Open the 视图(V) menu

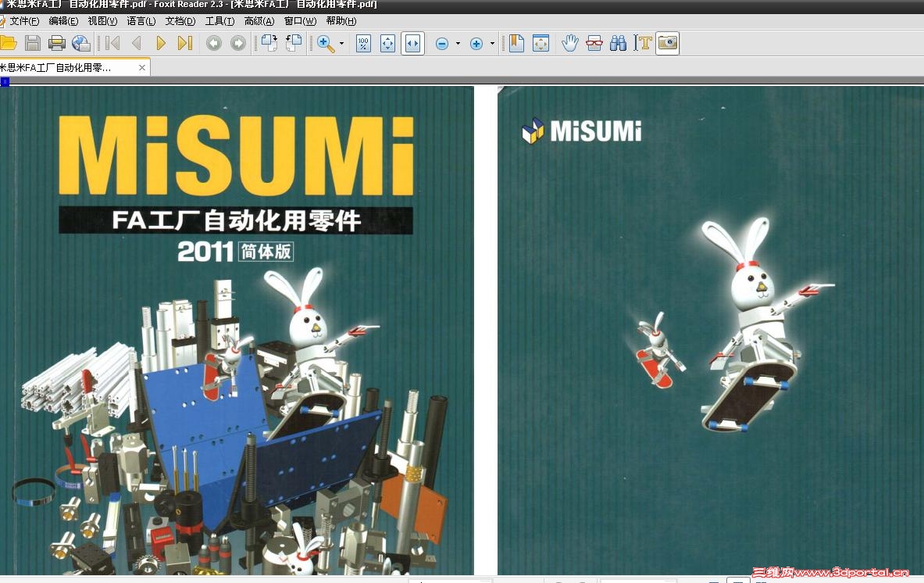click(102, 21)
